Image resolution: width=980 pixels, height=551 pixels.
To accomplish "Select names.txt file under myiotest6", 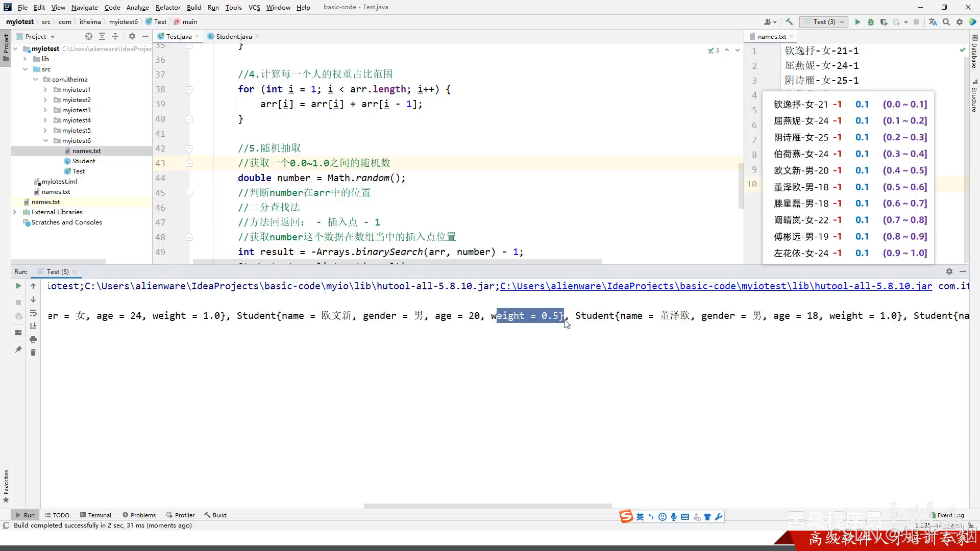I will tap(86, 151).
